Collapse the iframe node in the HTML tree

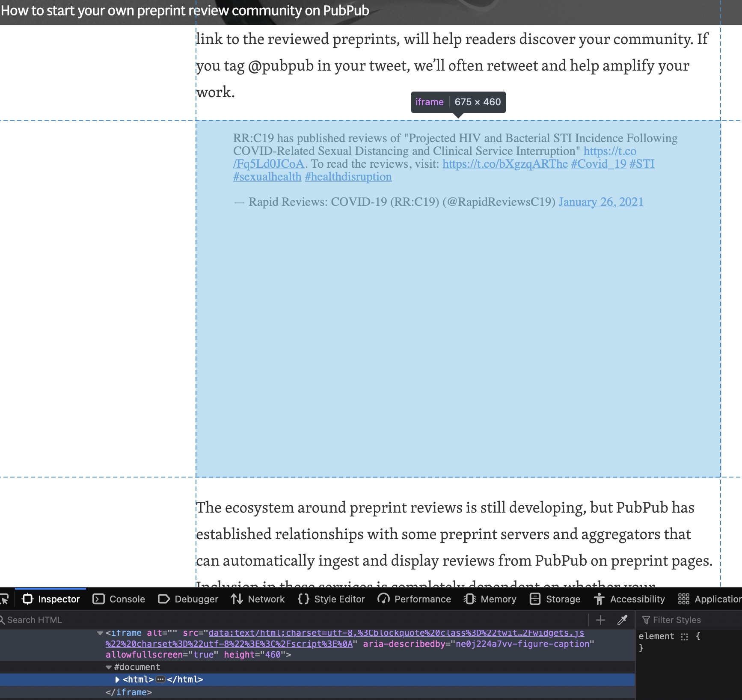pos(100,633)
